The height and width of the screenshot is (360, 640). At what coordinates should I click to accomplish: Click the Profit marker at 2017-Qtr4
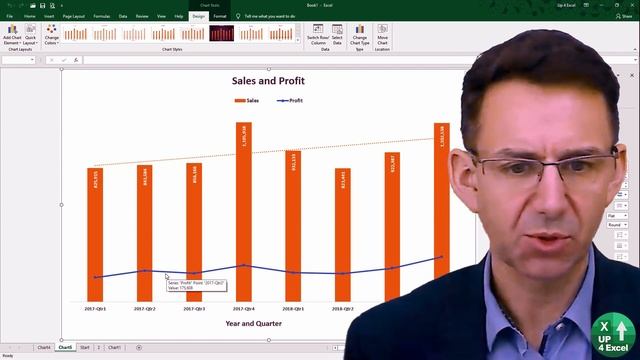244,265
